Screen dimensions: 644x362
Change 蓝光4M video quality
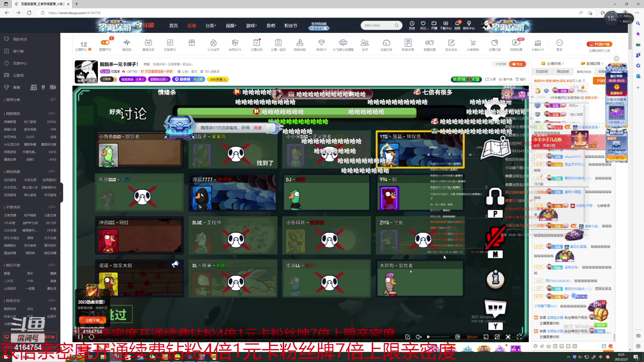tap(472, 337)
